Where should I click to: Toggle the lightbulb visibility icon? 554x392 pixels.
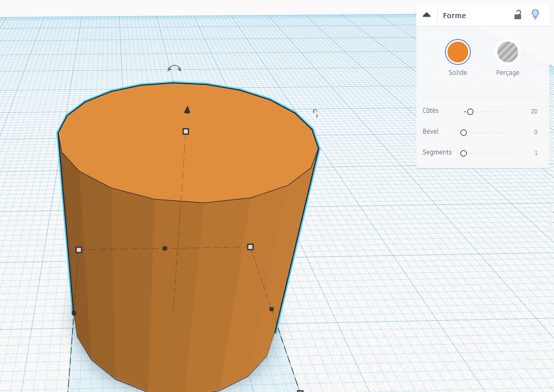click(535, 15)
